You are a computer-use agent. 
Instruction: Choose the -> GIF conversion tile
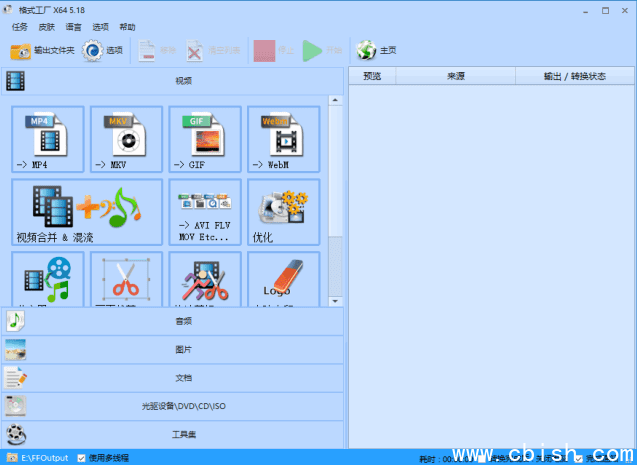click(x=205, y=139)
